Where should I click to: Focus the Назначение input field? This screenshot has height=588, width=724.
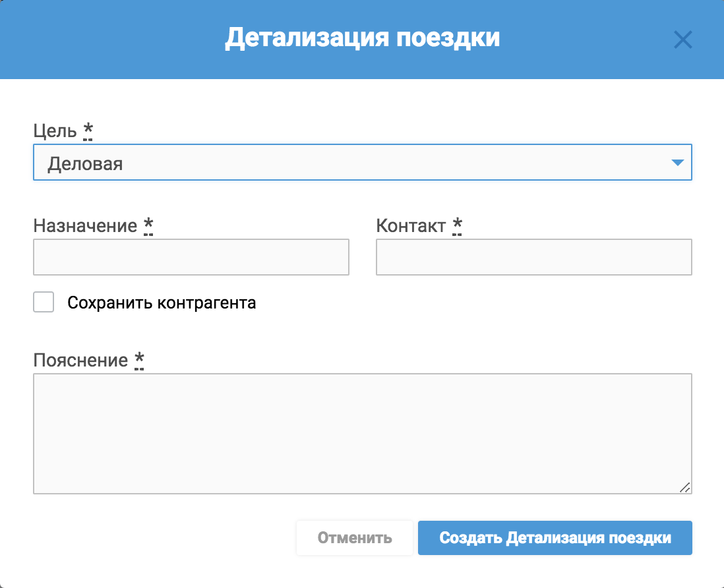click(191, 257)
